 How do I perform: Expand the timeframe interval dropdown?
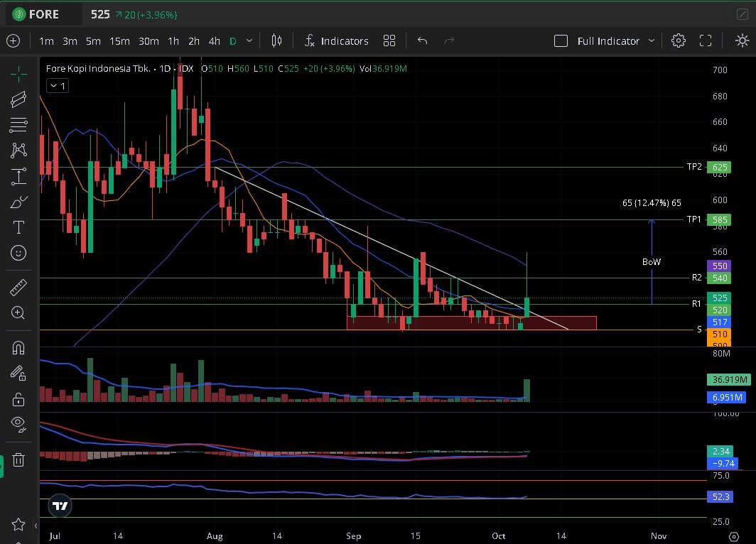[249, 41]
